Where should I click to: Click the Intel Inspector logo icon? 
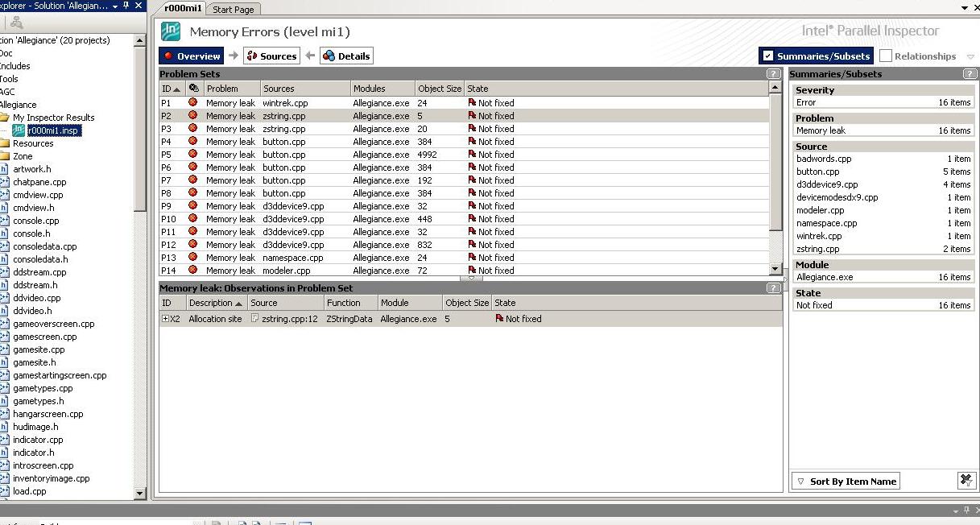click(170, 31)
